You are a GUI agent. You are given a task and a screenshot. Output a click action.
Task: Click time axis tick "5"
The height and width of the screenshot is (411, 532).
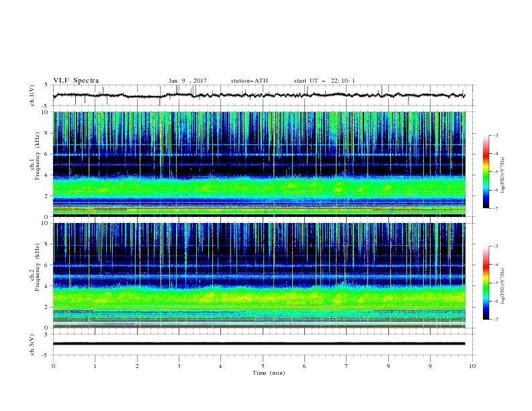263,366
